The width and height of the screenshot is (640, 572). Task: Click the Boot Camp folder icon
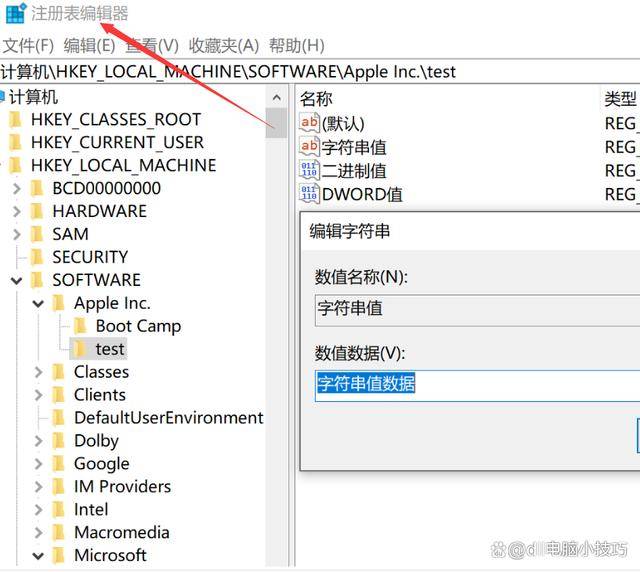(81, 326)
